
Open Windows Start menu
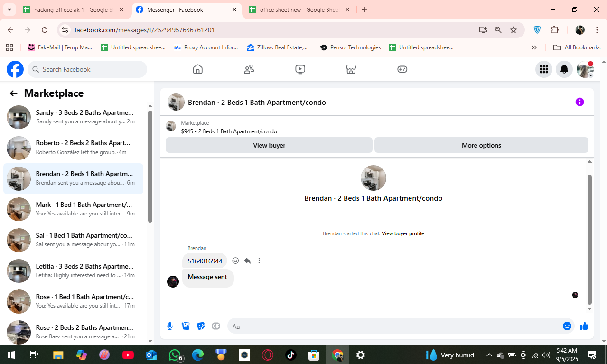tap(11, 355)
